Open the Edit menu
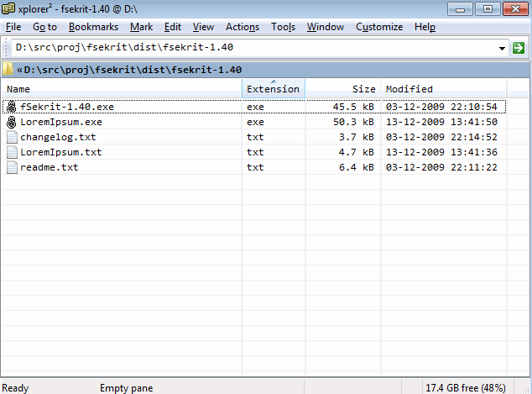Screen dimensions: 532x394 tap(173, 27)
